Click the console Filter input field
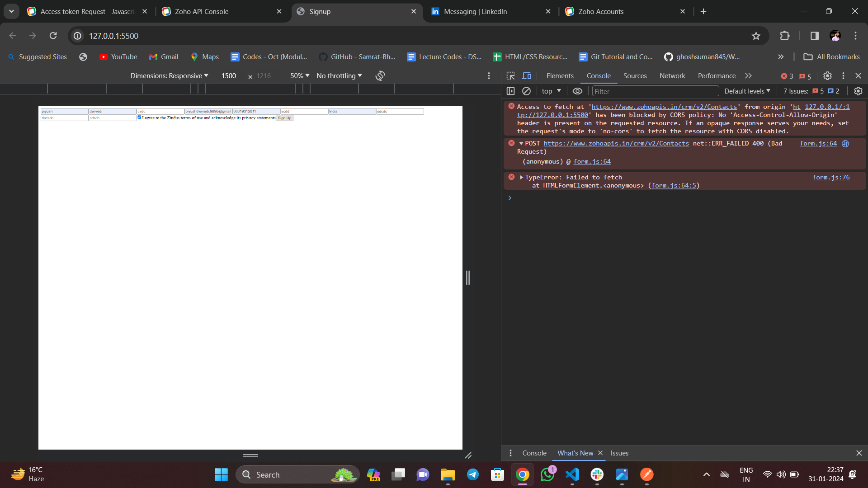This screenshot has height=488, width=868. (x=655, y=91)
